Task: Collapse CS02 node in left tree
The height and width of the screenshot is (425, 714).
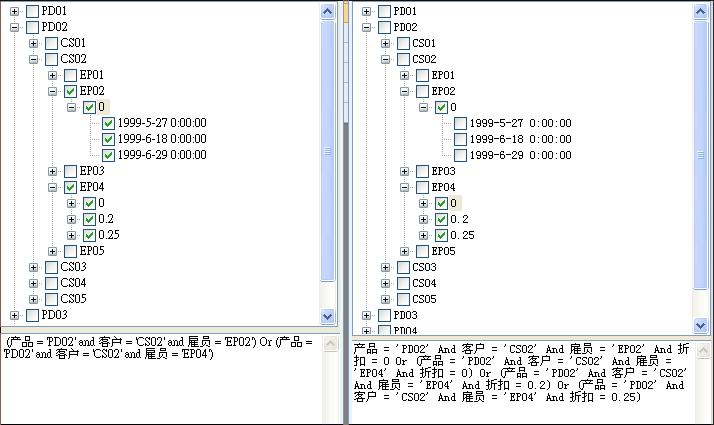Action: click(33, 59)
